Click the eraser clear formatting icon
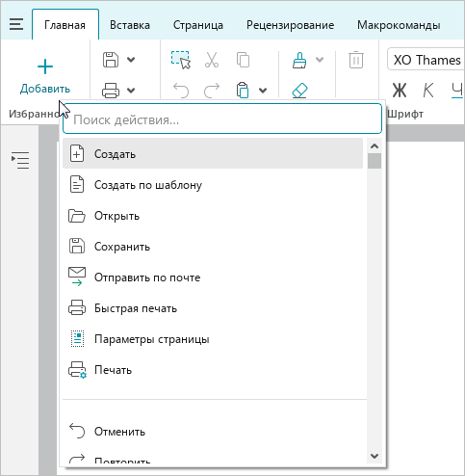Viewport: 465px width, 476px height. [x=299, y=91]
